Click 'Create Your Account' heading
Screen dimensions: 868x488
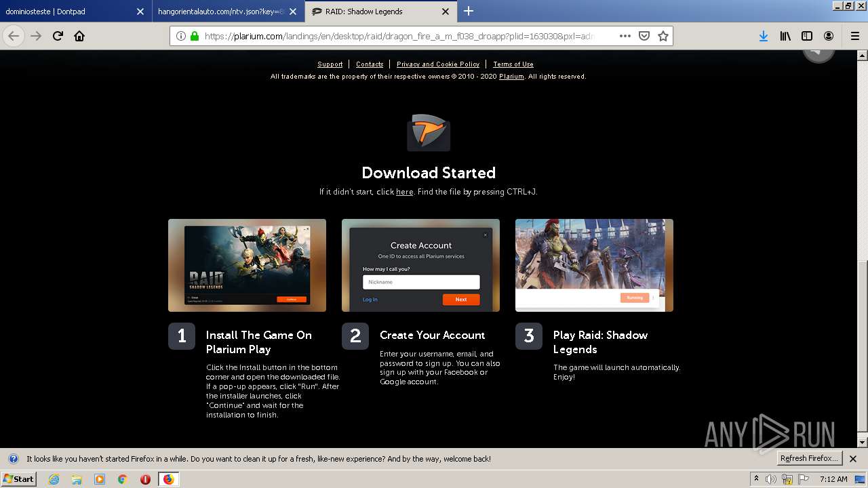432,335
